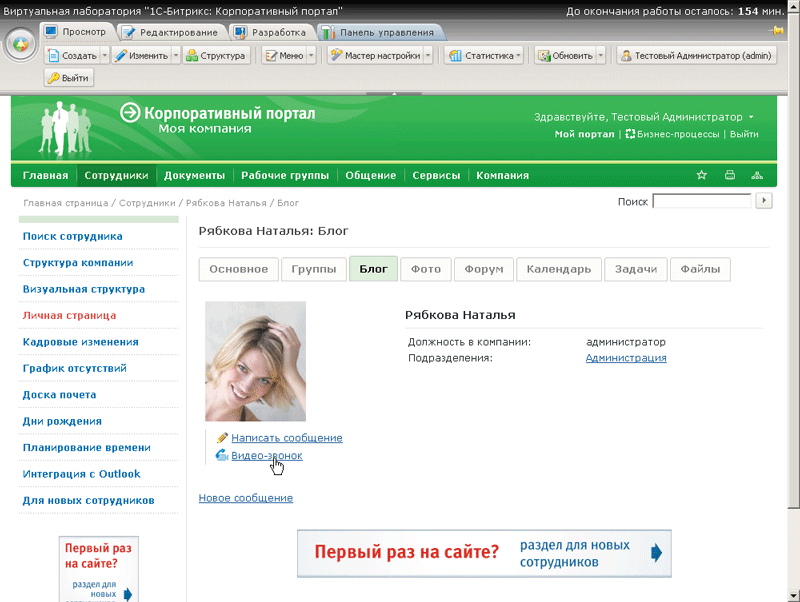Open Поиск сотрудника in the sidebar
800x602 pixels.
pyautogui.click(x=72, y=236)
